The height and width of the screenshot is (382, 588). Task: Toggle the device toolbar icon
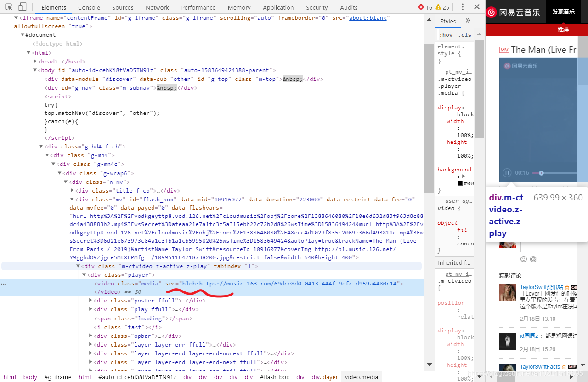tap(23, 7)
